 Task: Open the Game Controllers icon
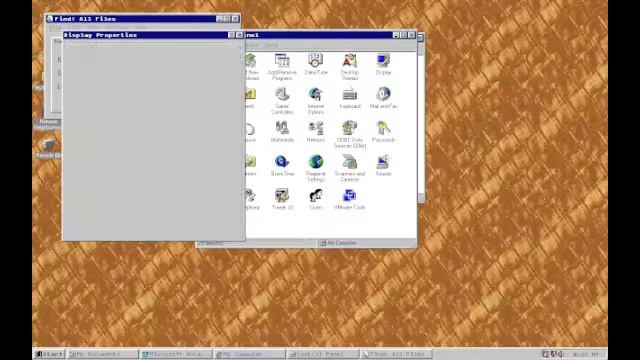point(282,100)
